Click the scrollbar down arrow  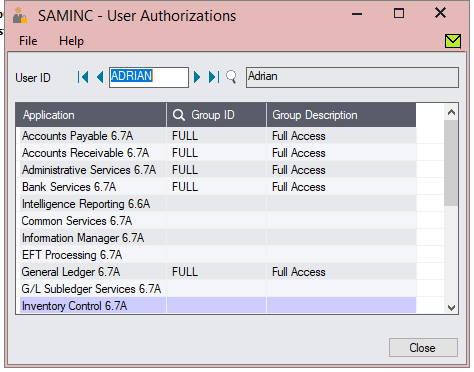pyautogui.click(x=451, y=307)
